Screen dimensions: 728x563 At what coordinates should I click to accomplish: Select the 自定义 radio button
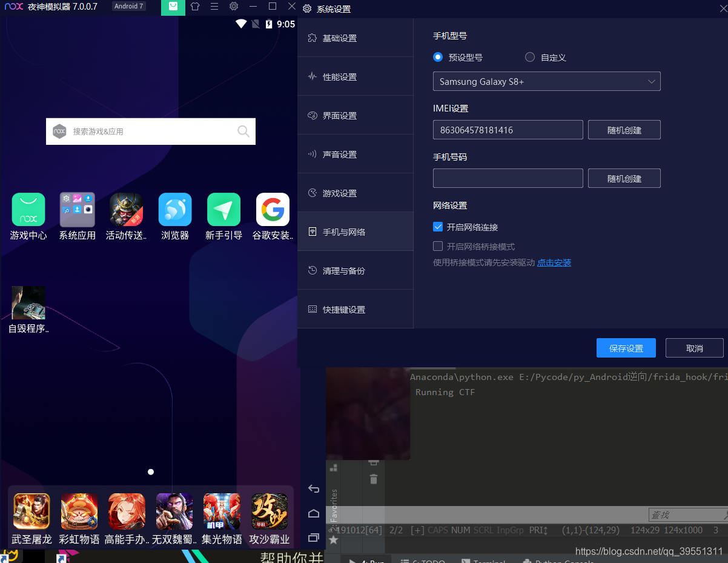[530, 58]
